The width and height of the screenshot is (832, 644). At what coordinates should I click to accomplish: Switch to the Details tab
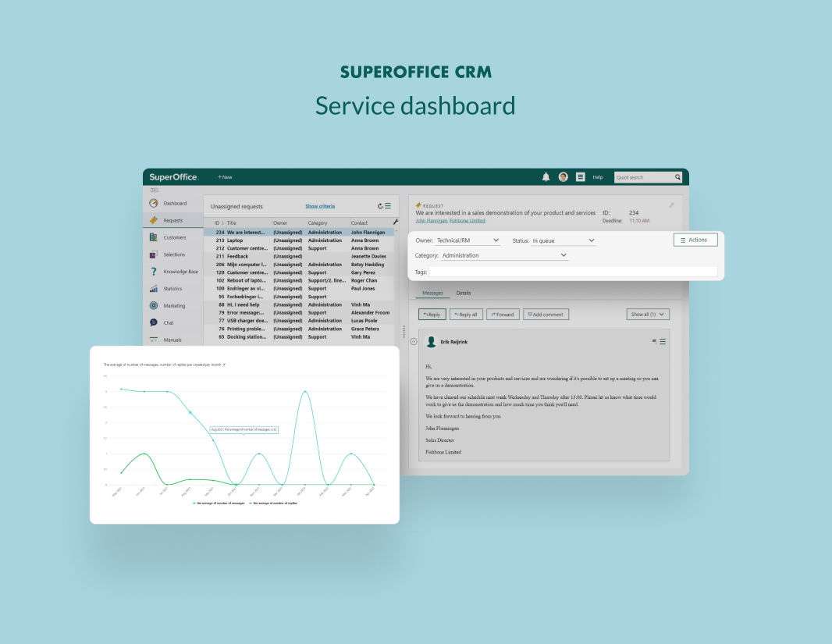464,293
